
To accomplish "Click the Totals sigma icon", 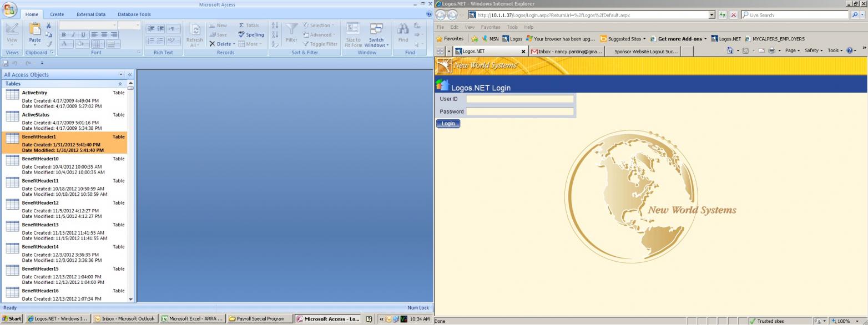I will [242, 26].
